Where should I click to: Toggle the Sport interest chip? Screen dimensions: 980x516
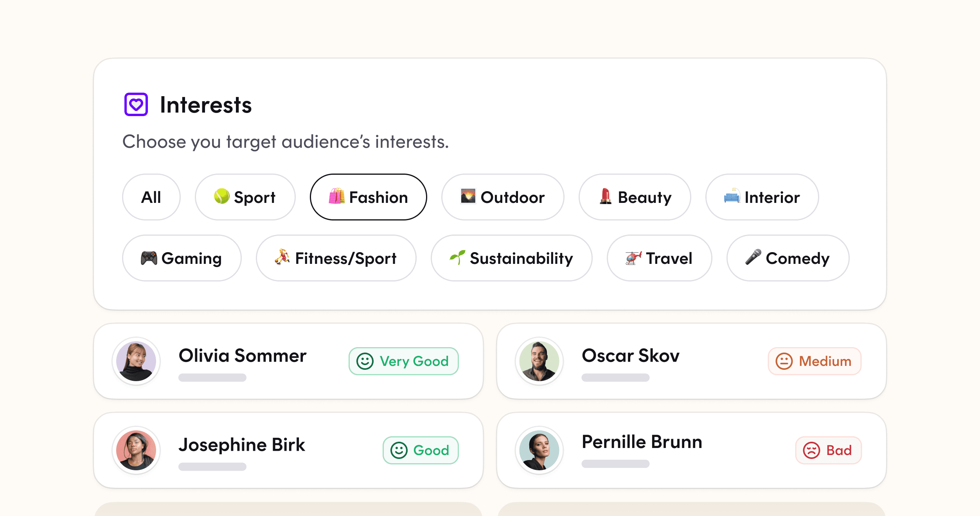point(245,197)
